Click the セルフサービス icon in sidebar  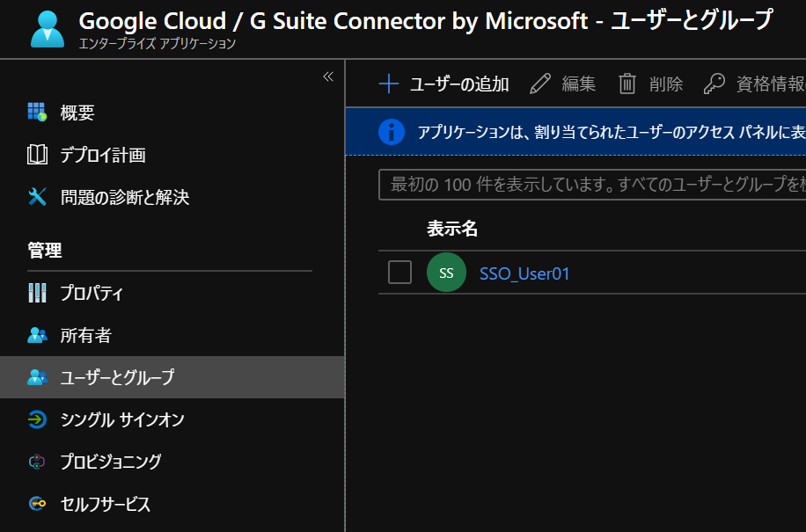[x=37, y=504]
